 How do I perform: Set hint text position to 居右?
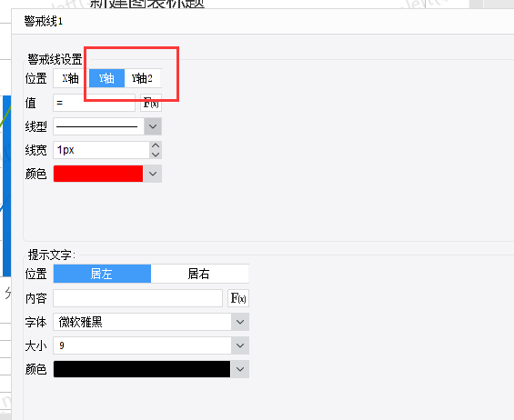pyautogui.click(x=199, y=274)
